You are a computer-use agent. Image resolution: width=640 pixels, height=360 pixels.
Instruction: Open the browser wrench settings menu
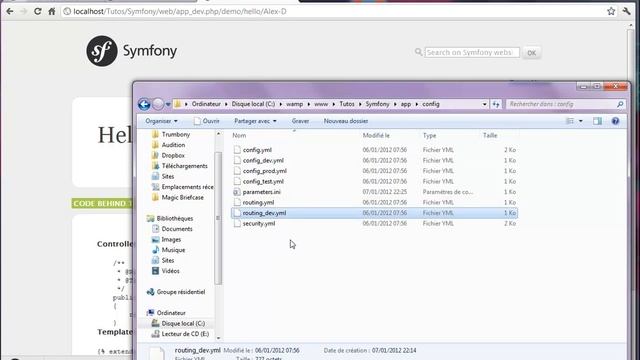[x=627, y=11]
